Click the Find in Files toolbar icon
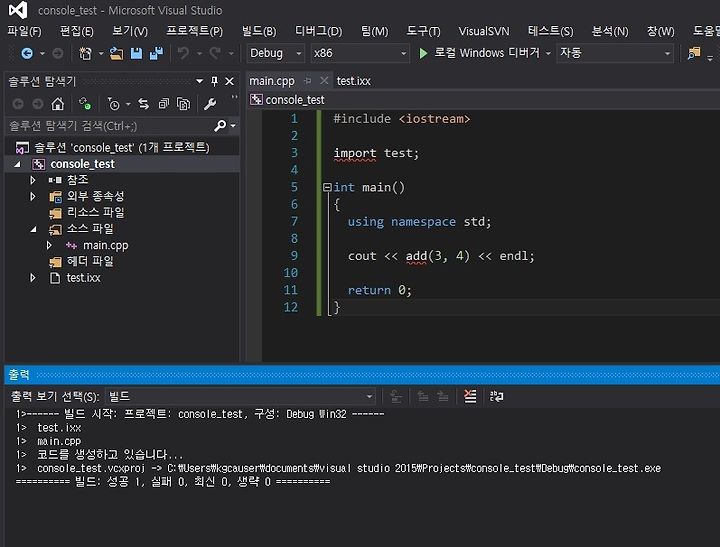720x547 pixels. tap(694, 53)
